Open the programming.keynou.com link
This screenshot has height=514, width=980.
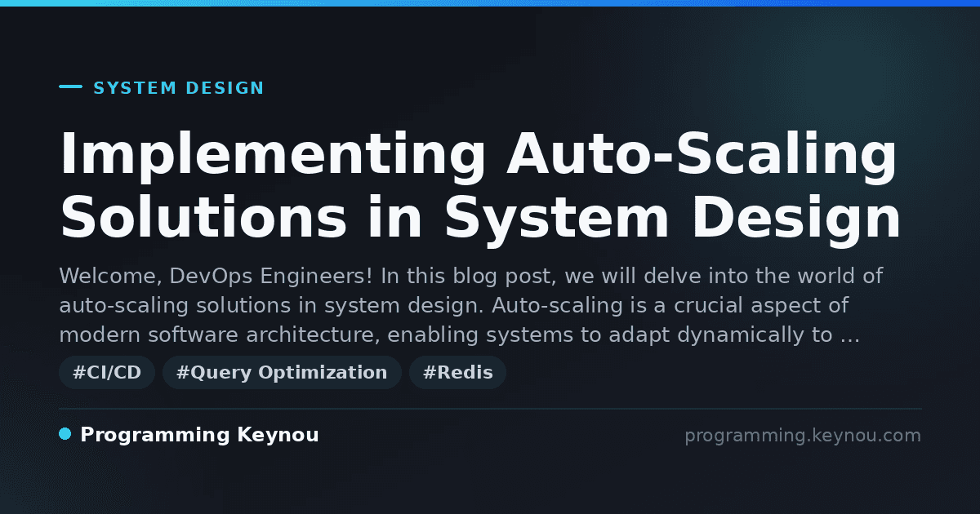pos(803,436)
